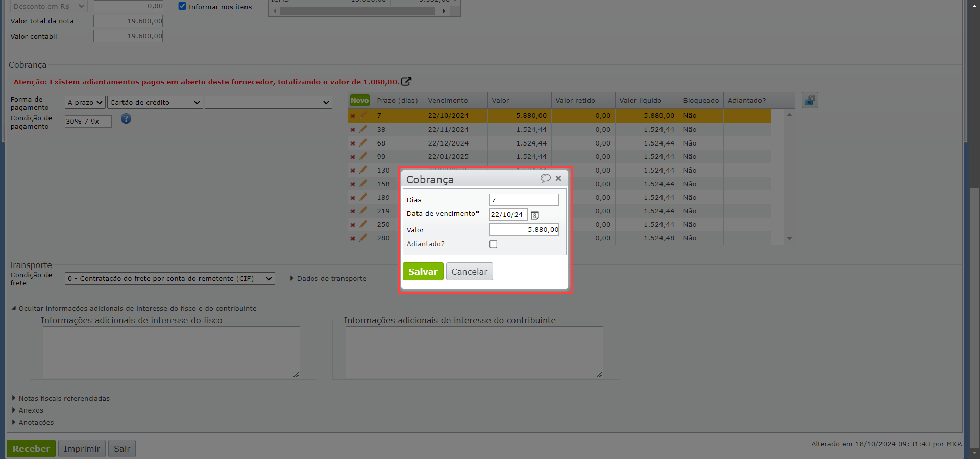Edit the installment row with prazo 158
Image resolution: width=980 pixels, height=459 pixels.
[x=363, y=184]
